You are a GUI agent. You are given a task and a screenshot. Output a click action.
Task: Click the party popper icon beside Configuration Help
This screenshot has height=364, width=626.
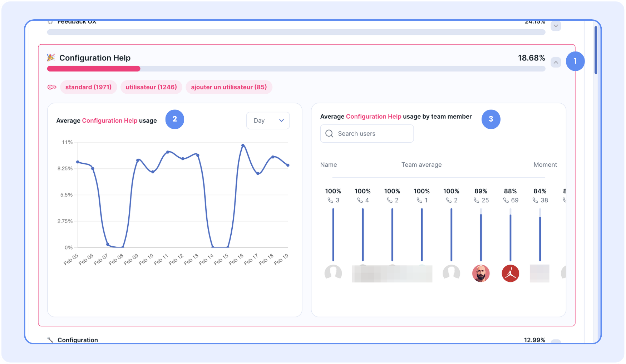click(51, 58)
